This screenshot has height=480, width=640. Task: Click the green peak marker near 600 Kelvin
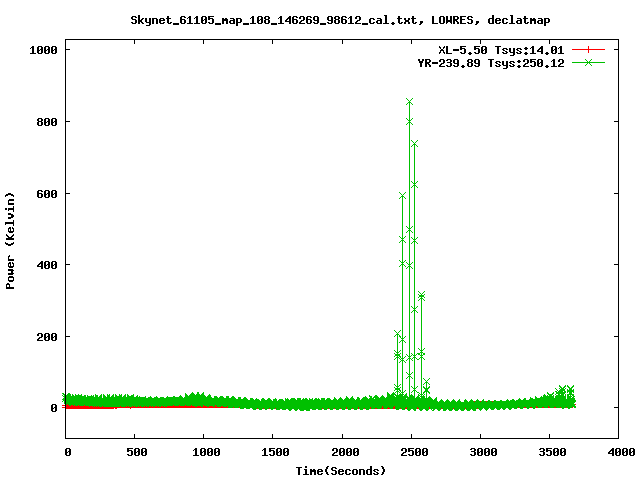coord(402,195)
